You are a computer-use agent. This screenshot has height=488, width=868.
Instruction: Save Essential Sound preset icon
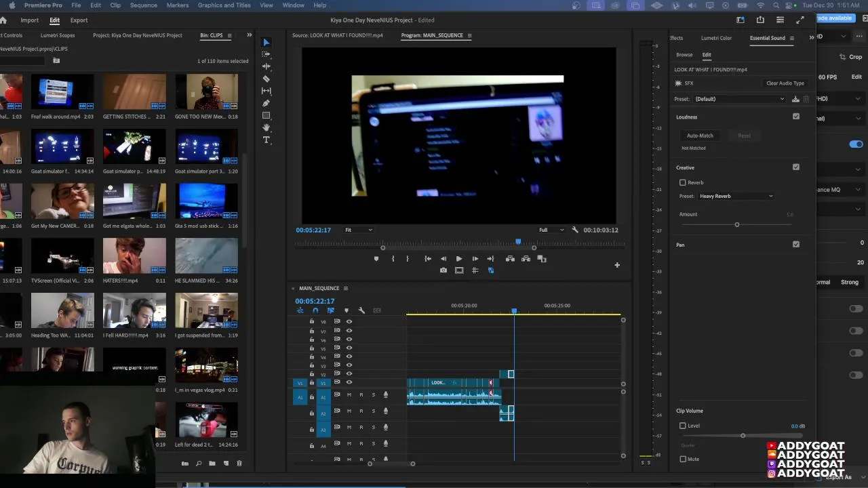795,99
